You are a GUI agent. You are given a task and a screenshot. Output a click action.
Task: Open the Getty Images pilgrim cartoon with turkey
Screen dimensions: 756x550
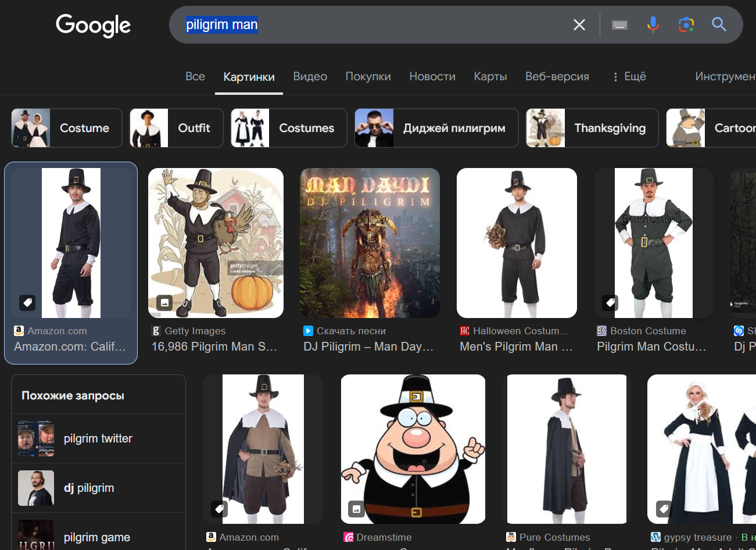pos(216,243)
